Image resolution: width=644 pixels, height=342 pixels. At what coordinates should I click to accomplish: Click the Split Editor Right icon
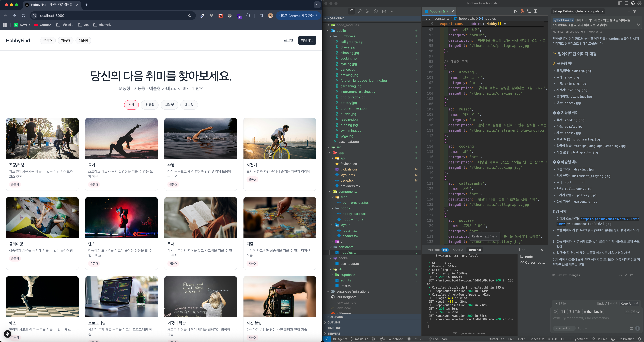[535, 11]
